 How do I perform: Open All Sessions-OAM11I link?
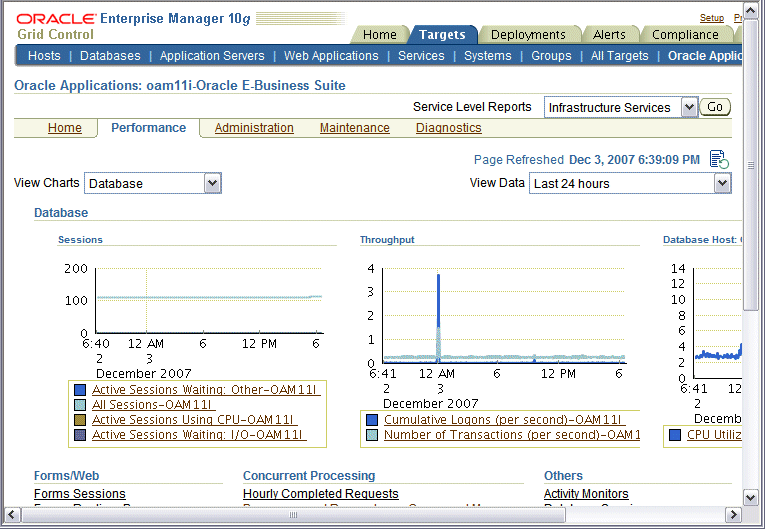click(152, 405)
